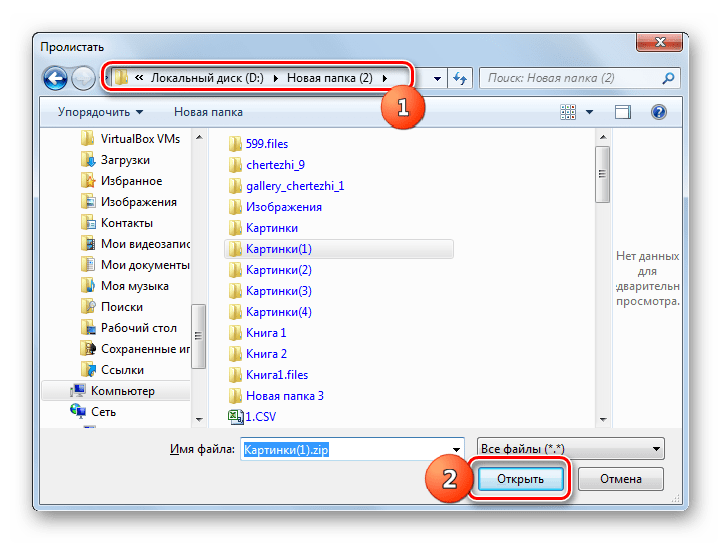Select VirtualBox VMs in navigation pane
The height and width of the screenshot is (544, 722).
pos(130,139)
